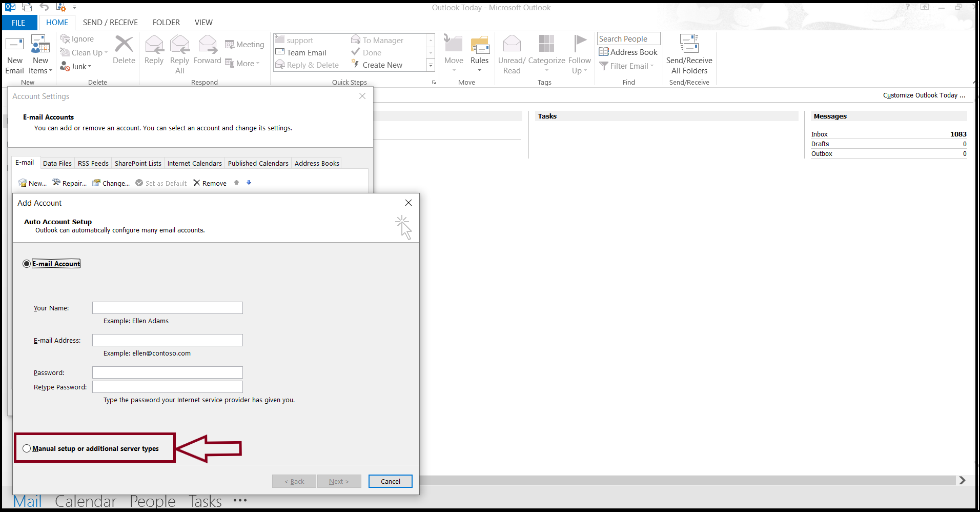The image size is (980, 512).
Task: Click the Undo quick access icon
Action: (45, 7)
